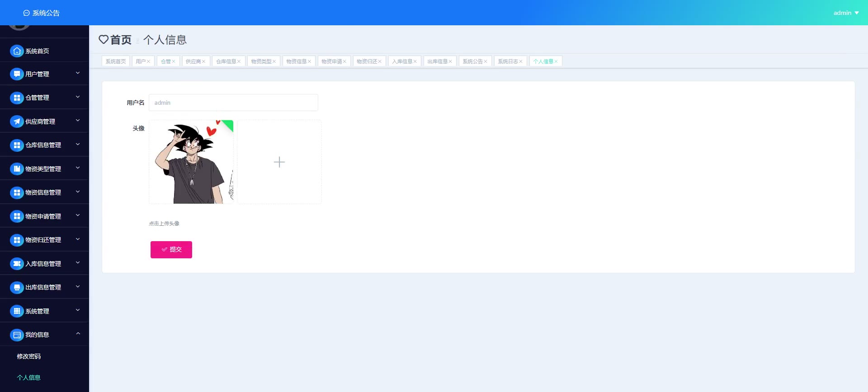The image size is (868, 392).
Task: Click the 系统管理 grid icon
Action: (17, 311)
